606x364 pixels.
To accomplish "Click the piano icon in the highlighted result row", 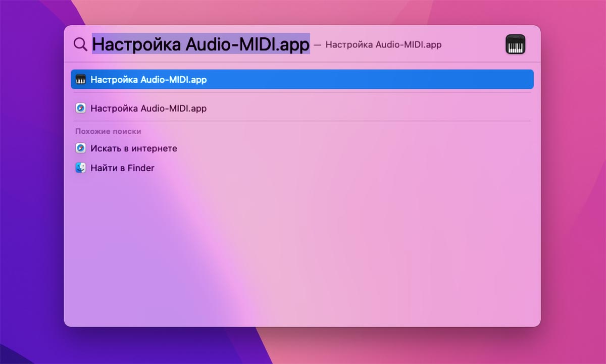I will coord(81,79).
